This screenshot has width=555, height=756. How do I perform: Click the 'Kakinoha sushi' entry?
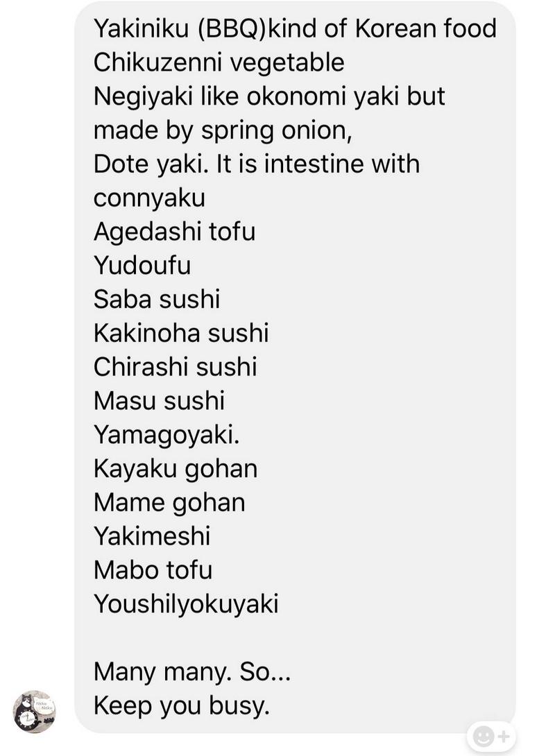pyautogui.click(x=181, y=333)
